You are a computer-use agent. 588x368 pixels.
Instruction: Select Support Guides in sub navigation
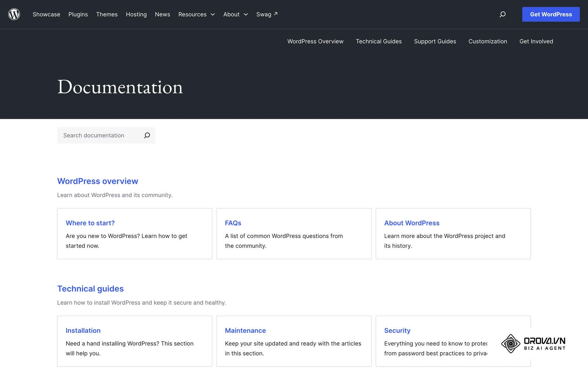tap(435, 41)
